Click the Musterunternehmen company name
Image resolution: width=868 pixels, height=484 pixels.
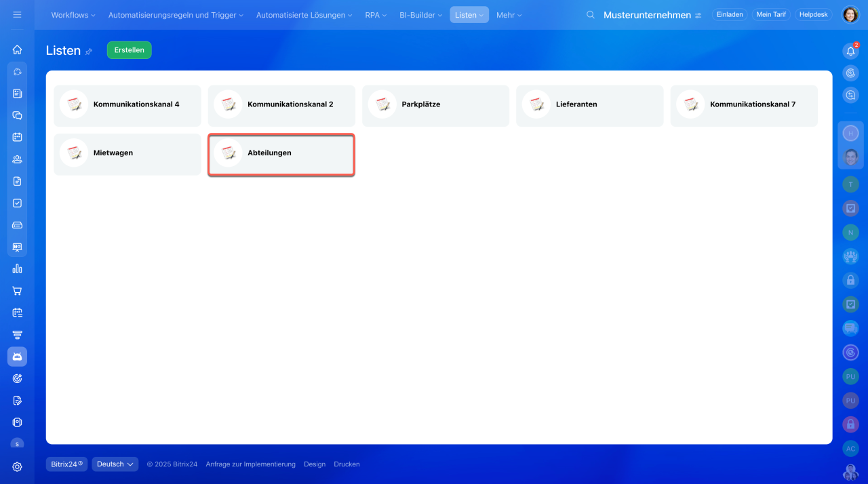[x=647, y=15]
